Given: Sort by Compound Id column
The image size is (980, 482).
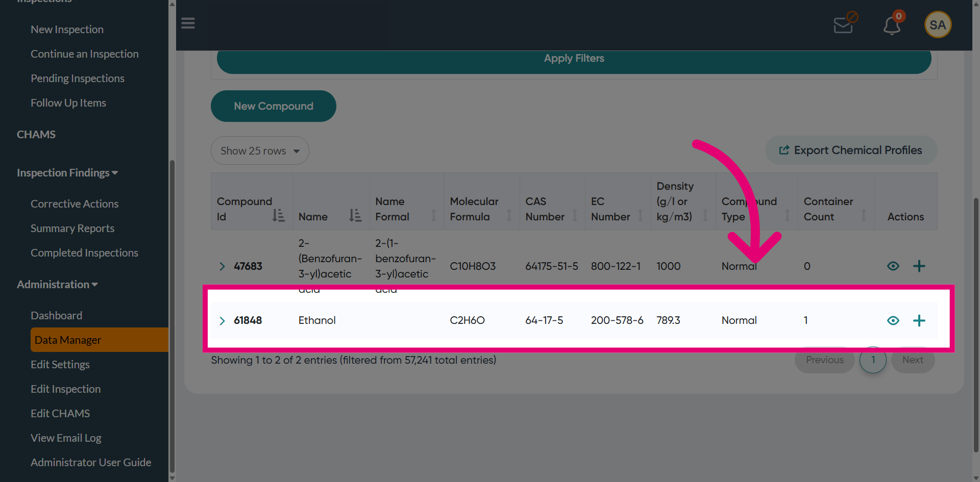Looking at the screenshot, I should [278, 215].
